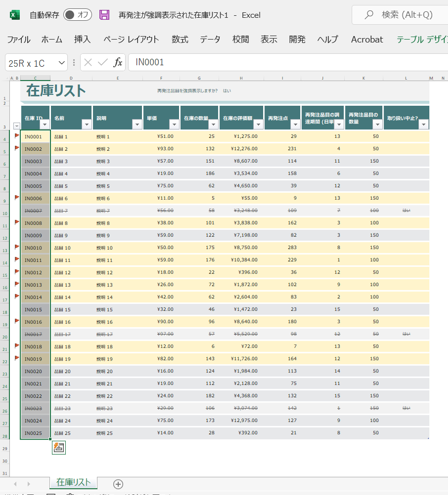Click the formula bar resize handle dots
The height and width of the screenshot is (495, 448).
coord(74,62)
